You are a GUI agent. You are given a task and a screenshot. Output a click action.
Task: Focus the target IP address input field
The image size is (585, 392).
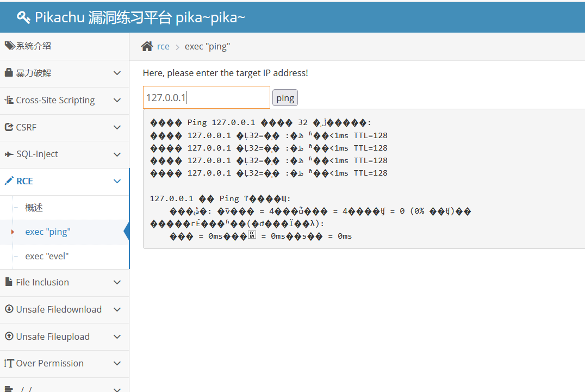coord(206,97)
